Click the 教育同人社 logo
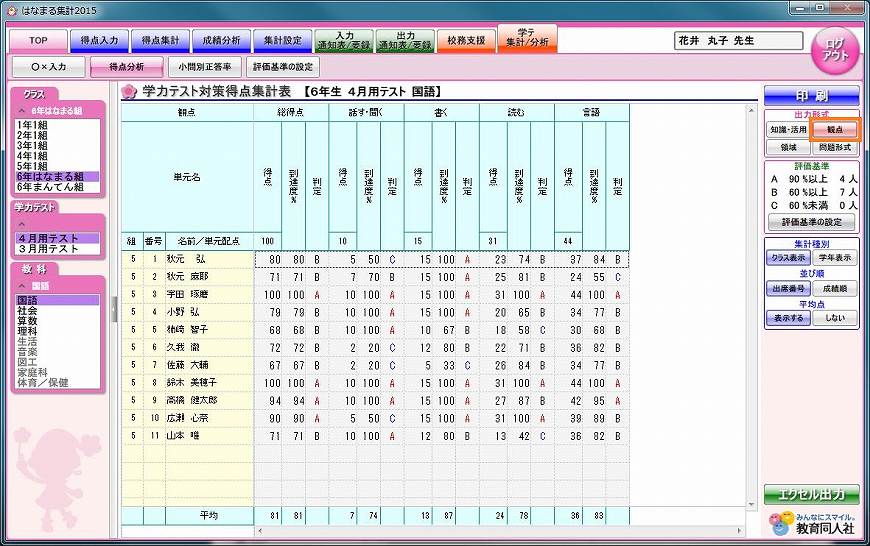870x546 pixels. coord(813,523)
